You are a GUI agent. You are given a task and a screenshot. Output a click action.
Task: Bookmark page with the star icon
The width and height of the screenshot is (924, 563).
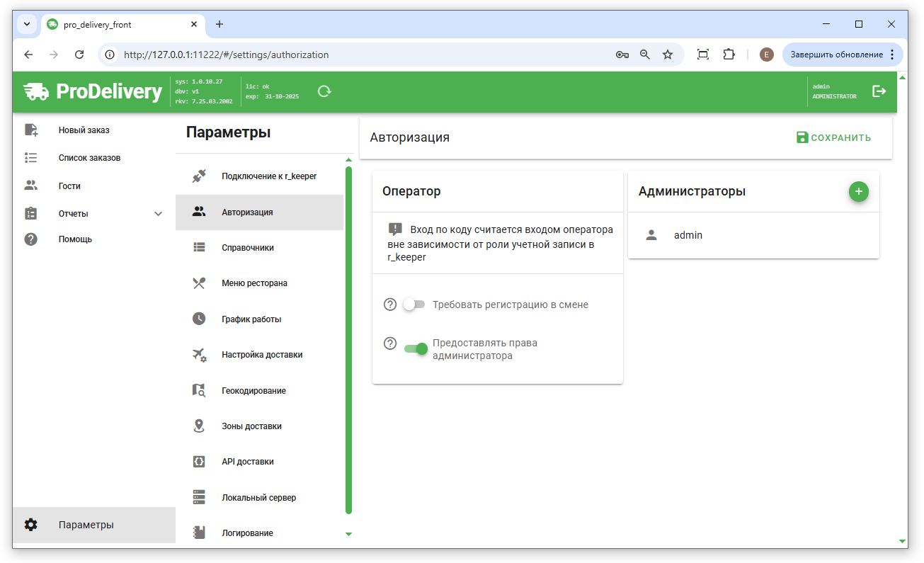[x=667, y=55]
